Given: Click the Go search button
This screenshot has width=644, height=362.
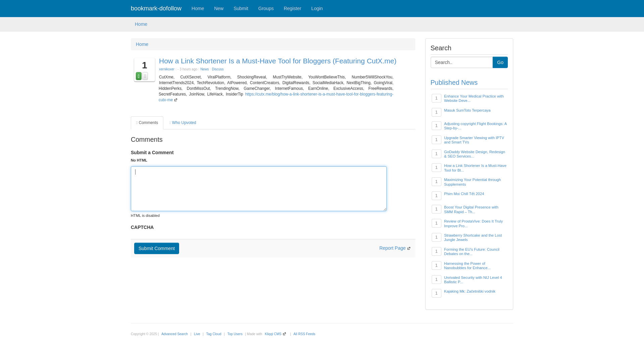Looking at the screenshot, I should click(x=500, y=62).
